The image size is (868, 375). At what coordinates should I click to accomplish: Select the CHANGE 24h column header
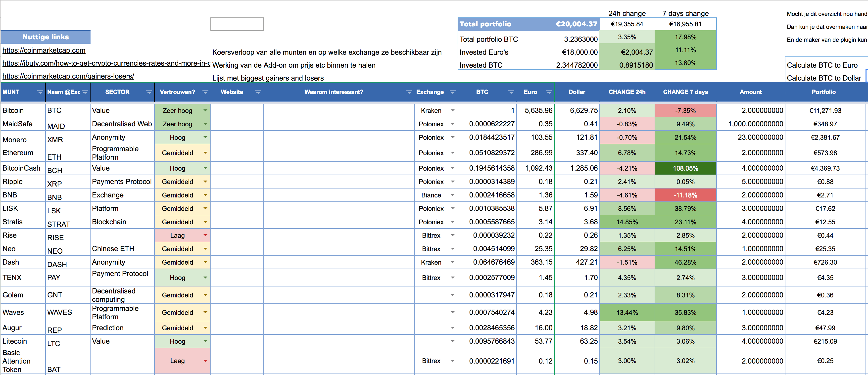tap(627, 92)
